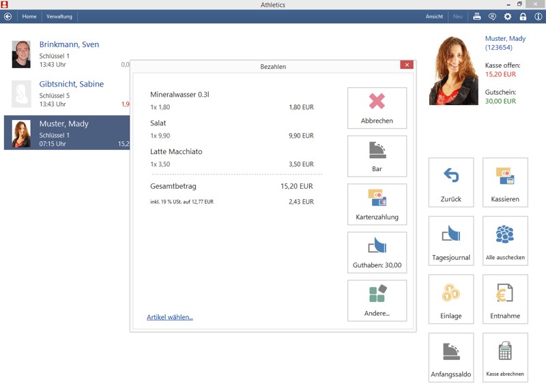Click the 9,90 EUR price for Salat
Image resolution: width=546 pixels, height=392 pixels.
(301, 136)
